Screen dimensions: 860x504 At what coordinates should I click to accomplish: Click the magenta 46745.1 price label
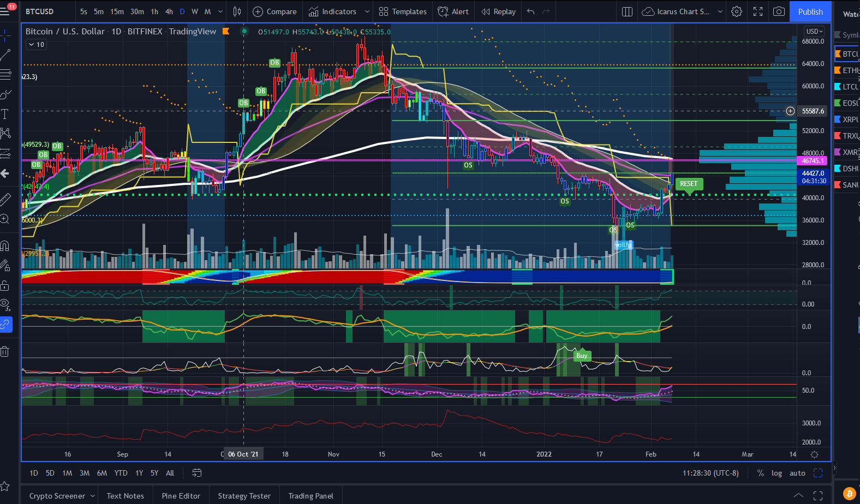(x=813, y=161)
